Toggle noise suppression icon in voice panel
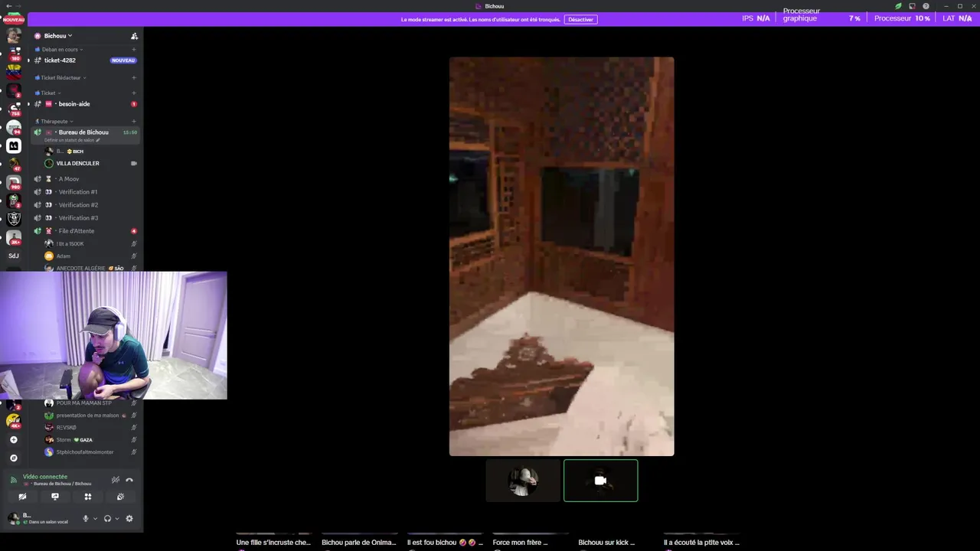The image size is (980, 551). [x=116, y=480]
